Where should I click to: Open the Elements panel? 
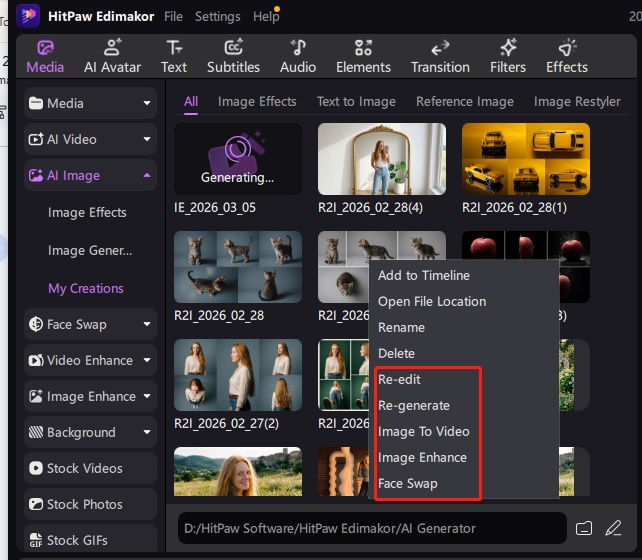(x=363, y=56)
